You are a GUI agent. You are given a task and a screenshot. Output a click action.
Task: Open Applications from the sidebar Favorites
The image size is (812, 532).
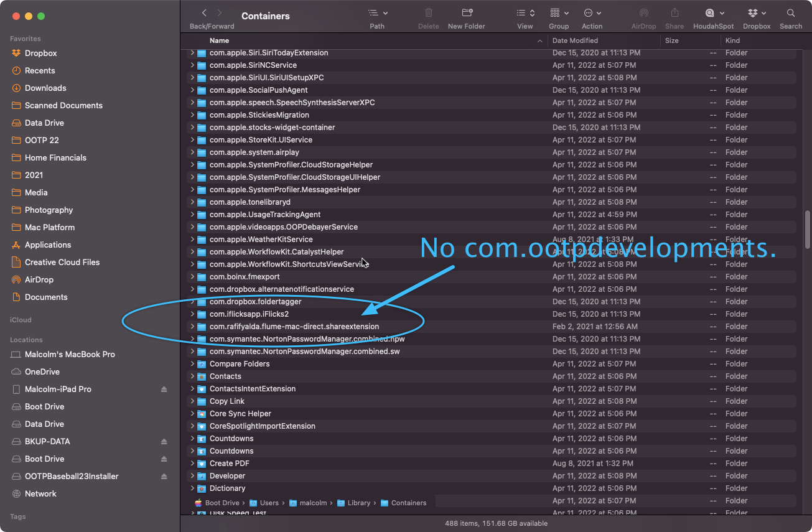click(48, 245)
